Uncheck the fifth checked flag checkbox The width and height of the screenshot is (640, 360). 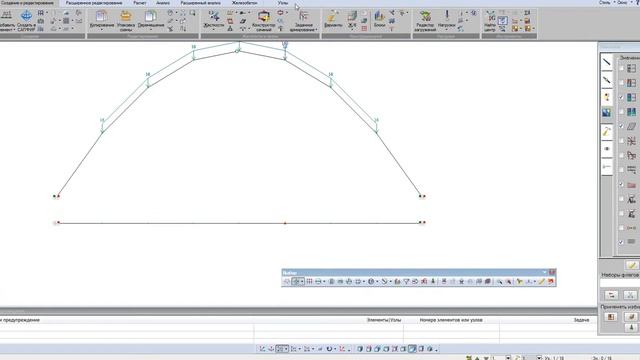pyautogui.click(x=621, y=126)
